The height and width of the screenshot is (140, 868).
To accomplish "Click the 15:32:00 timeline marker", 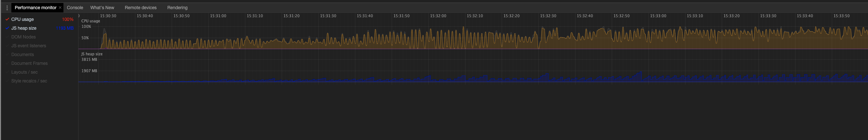I will point(438,16).
